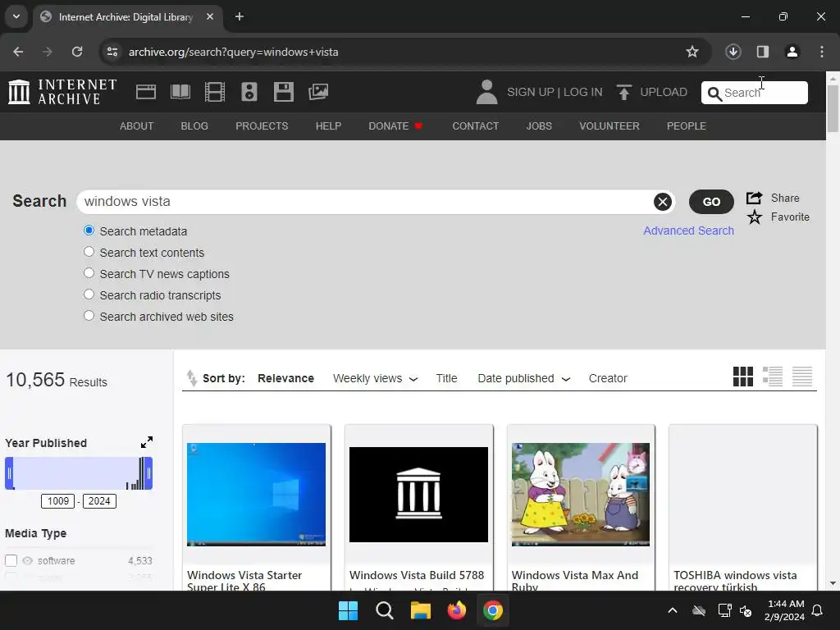Open the tab search chevron
840x630 pixels.
click(16, 16)
